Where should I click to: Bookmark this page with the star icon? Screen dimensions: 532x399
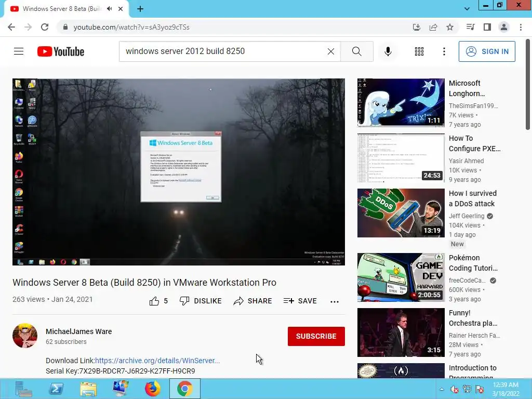point(450,27)
